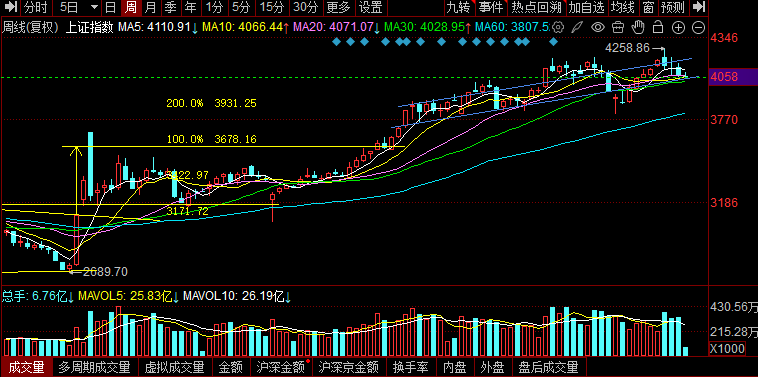Toggle the 均线 moving averages display
Screen dimensions: 758x377
tap(623, 7)
